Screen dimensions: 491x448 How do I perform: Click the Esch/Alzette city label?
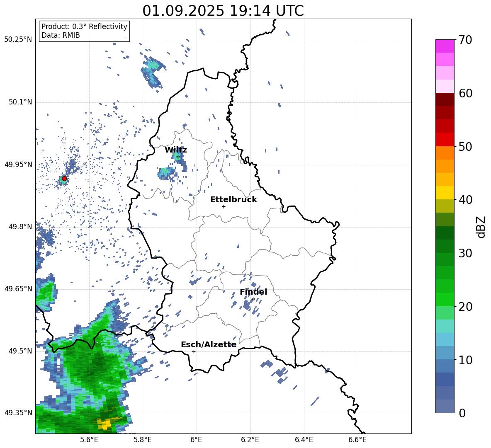[209, 345]
